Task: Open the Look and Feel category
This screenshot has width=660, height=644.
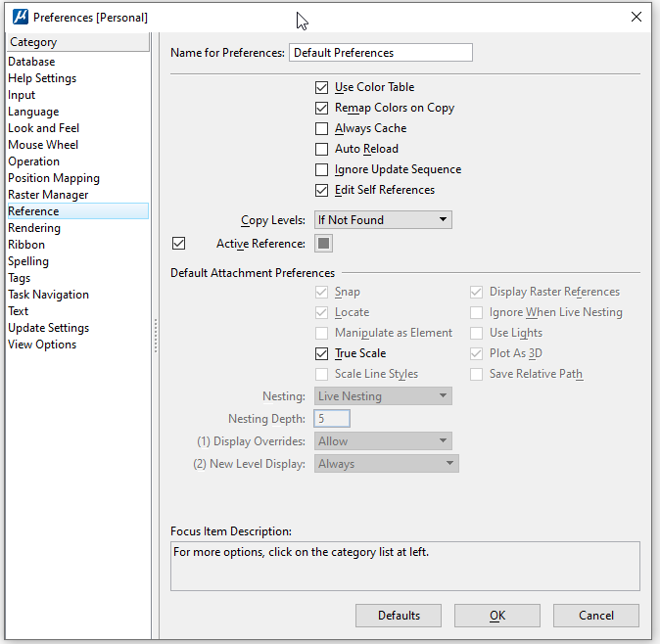Action: pyautogui.click(x=44, y=128)
